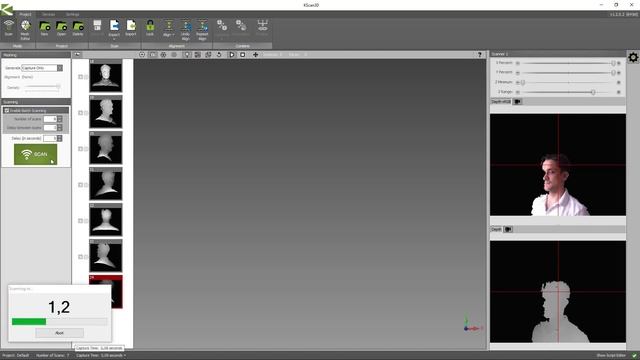Open the Mesh Editor mode
This screenshot has height=360, width=640.
pos(25,29)
